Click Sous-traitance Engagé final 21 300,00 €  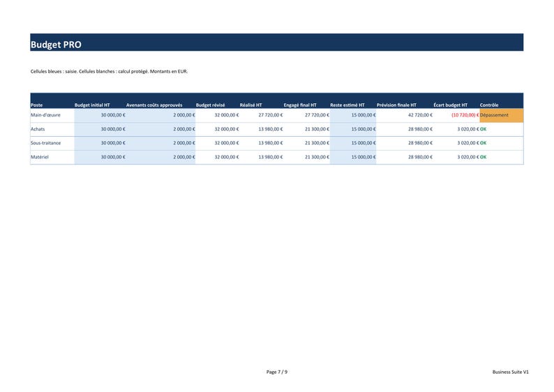point(317,143)
